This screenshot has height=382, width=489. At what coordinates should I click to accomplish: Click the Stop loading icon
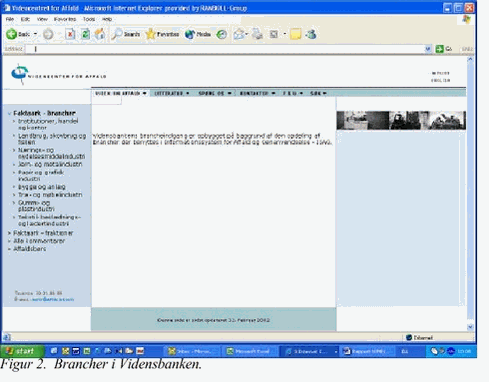tap(70, 34)
